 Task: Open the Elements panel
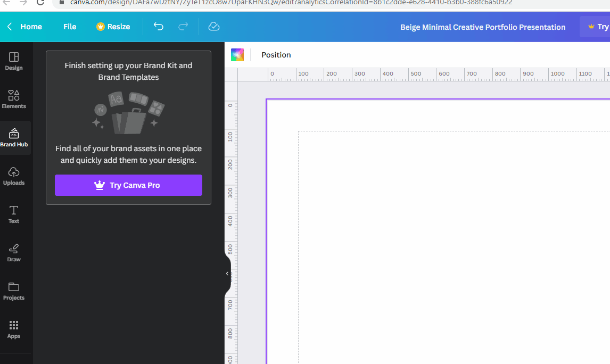coord(14,100)
